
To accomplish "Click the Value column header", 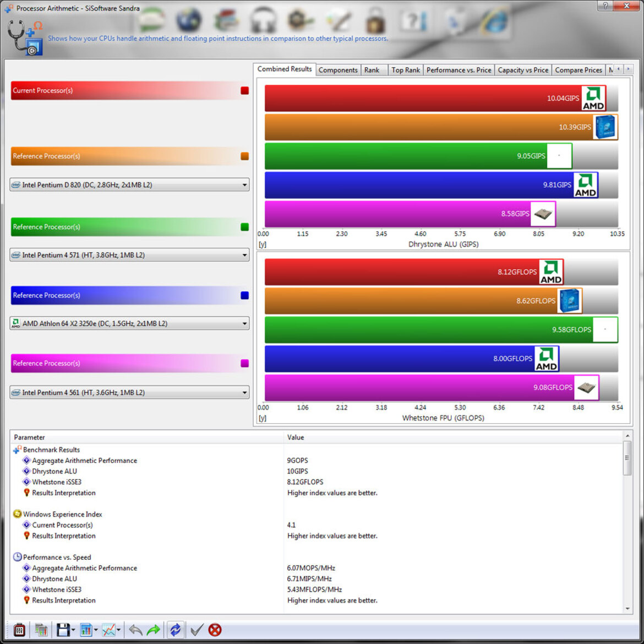I will (x=453, y=437).
